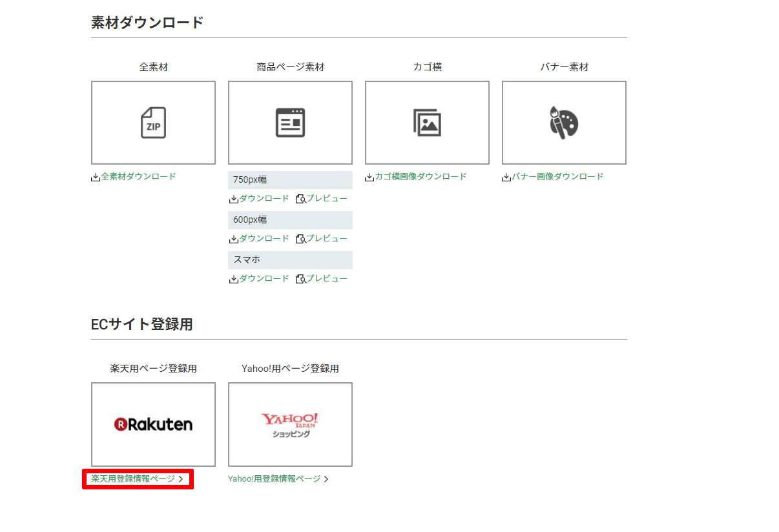Viewport: 779px width, 532px height.
Task: Click the Yahoo!用ページ登録用 label
Action: click(x=290, y=369)
